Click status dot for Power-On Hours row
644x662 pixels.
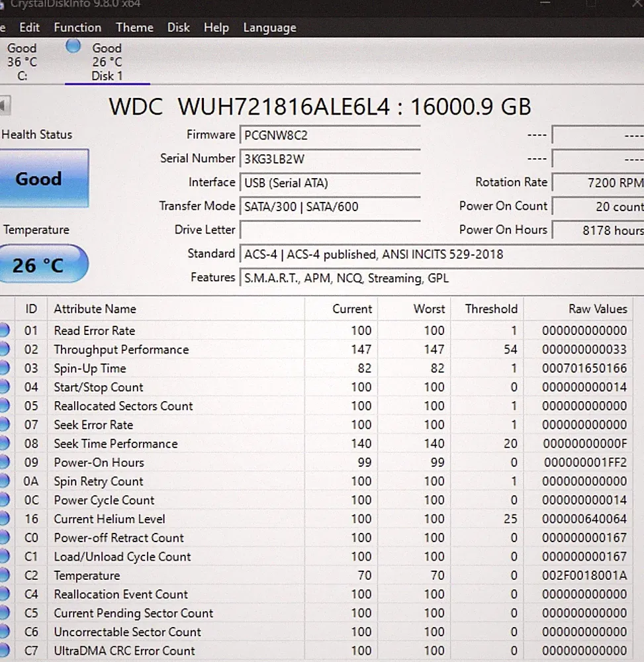click(4, 462)
